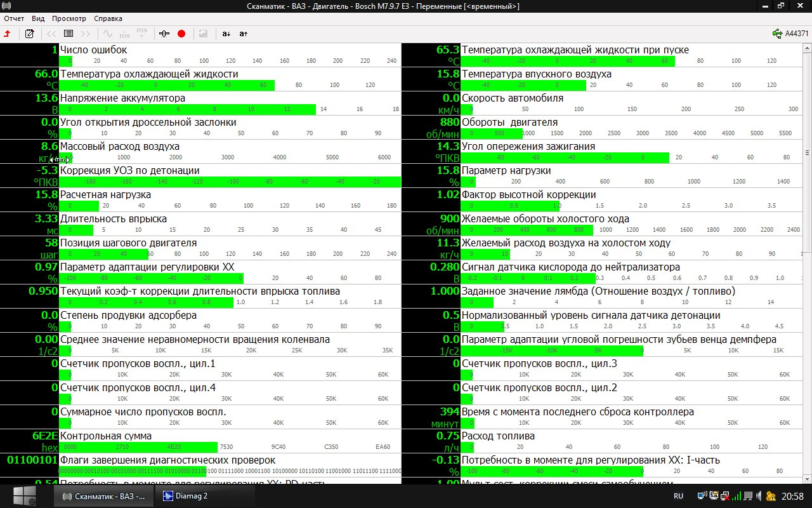The width and height of the screenshot is (812, 508).
Task: Select Расход топлива parameter
Action: (x=602, y=441)
